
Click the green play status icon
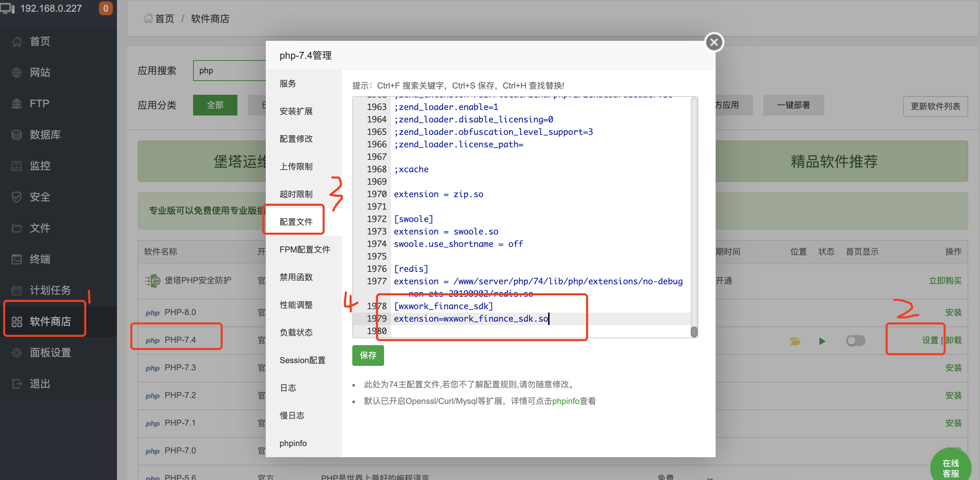(822, 341)
